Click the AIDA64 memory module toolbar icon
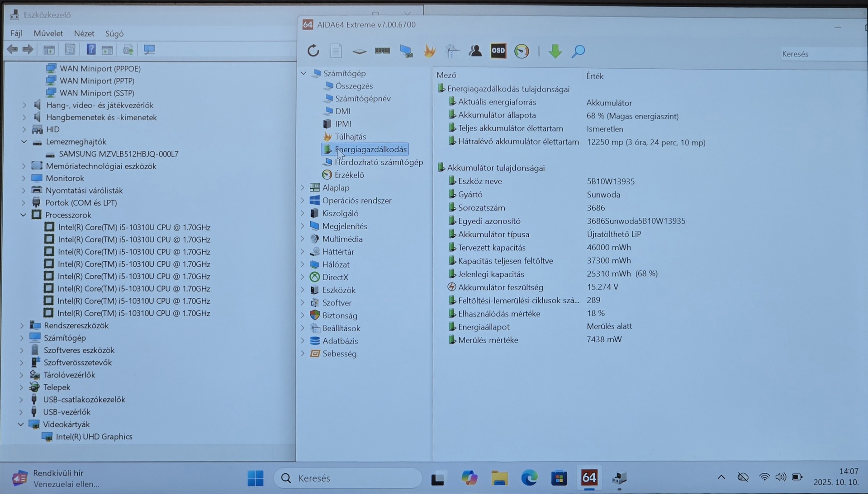The height and width of the screenshot is (494, 868). 382,51
